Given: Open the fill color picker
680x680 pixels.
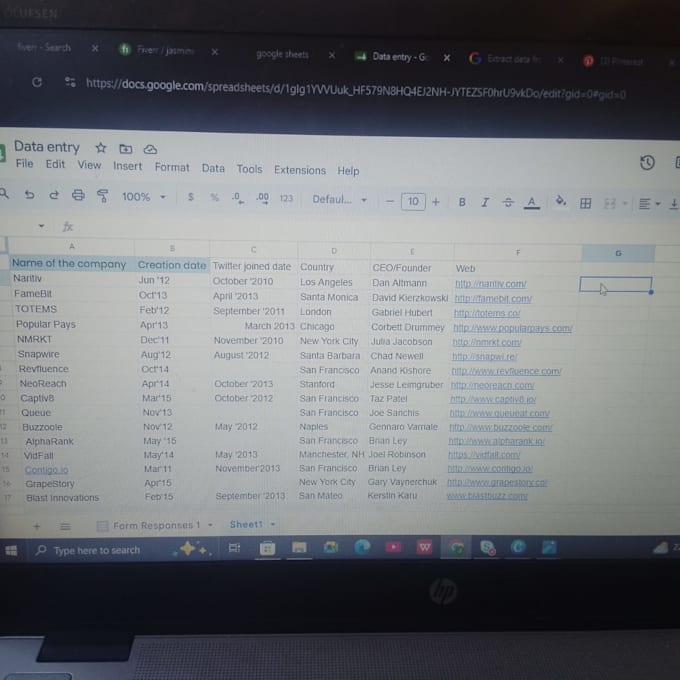Looking at the screenshot, I should (x=561, y=201).
